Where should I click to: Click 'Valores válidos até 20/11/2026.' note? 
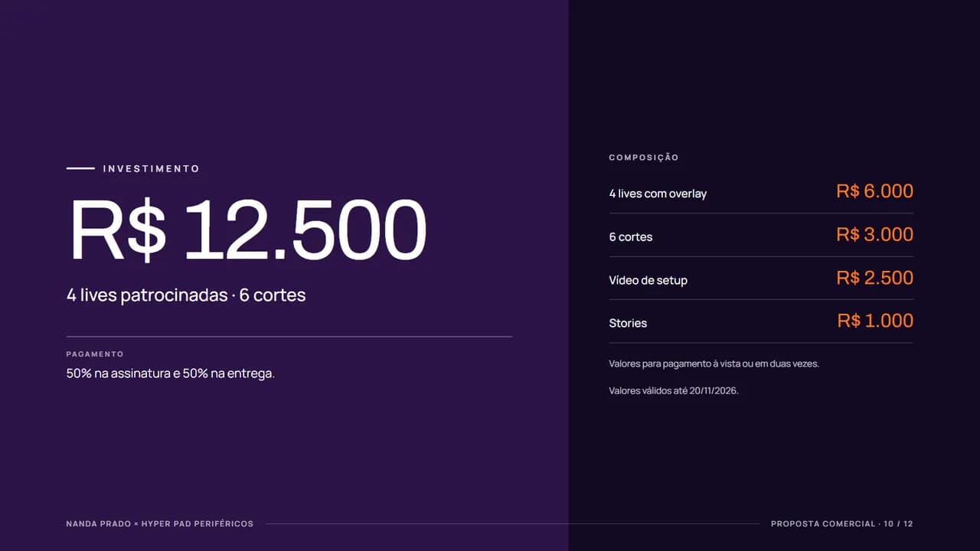(674, 390)
